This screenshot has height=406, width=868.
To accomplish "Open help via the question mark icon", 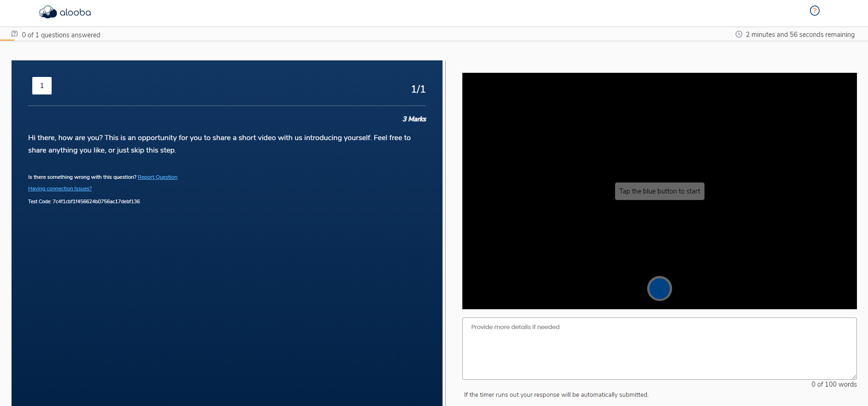I will click(815, 11).
